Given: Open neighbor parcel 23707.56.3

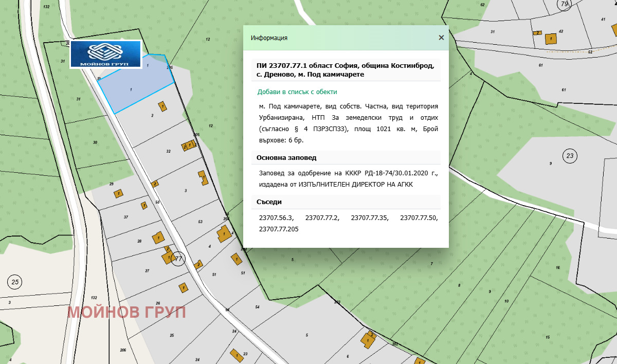Looking at the screenshot, I should (276, 217).
